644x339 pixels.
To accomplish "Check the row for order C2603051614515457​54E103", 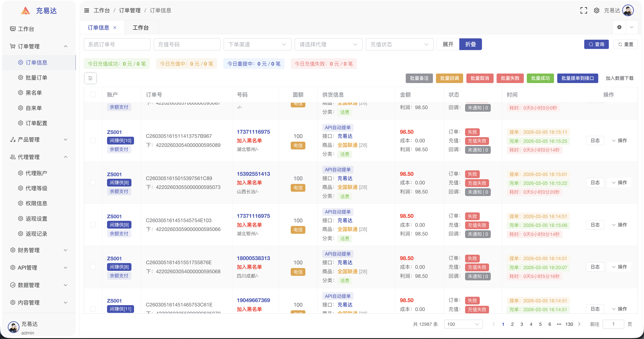I will (x=93, y=225).
